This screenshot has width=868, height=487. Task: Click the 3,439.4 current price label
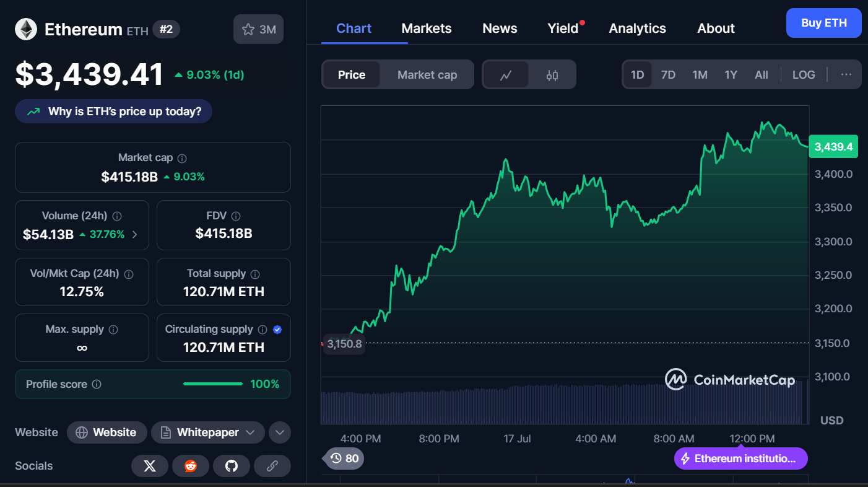pos(833,147)
